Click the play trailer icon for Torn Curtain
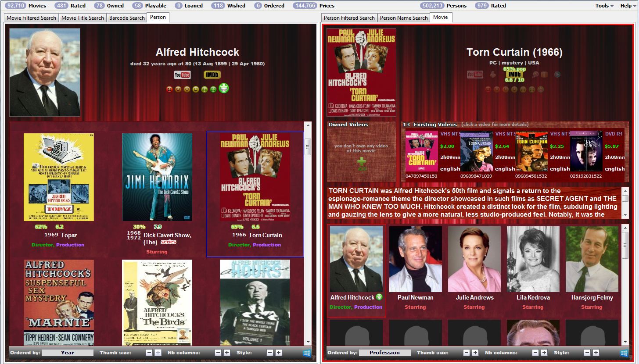639x364 pixels. point(557,75)
